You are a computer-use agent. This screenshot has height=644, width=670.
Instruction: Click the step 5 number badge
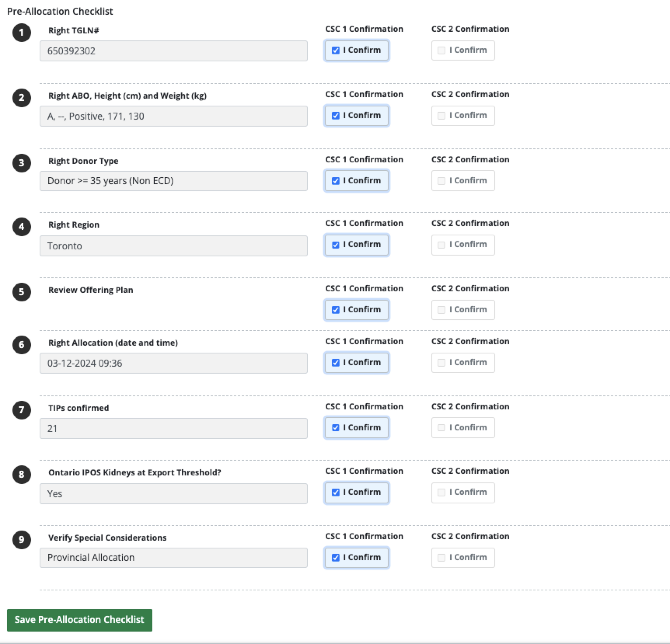(x=21, y=292)
